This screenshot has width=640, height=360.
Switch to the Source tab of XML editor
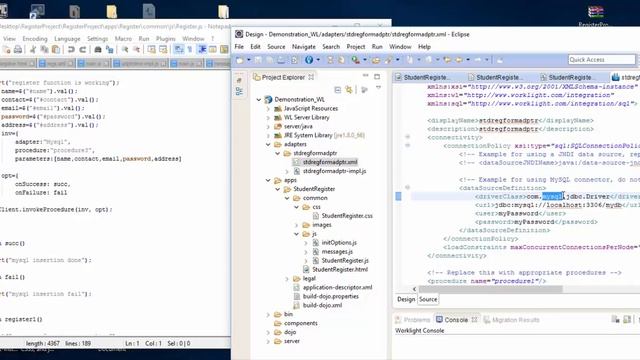coord(428,300)
